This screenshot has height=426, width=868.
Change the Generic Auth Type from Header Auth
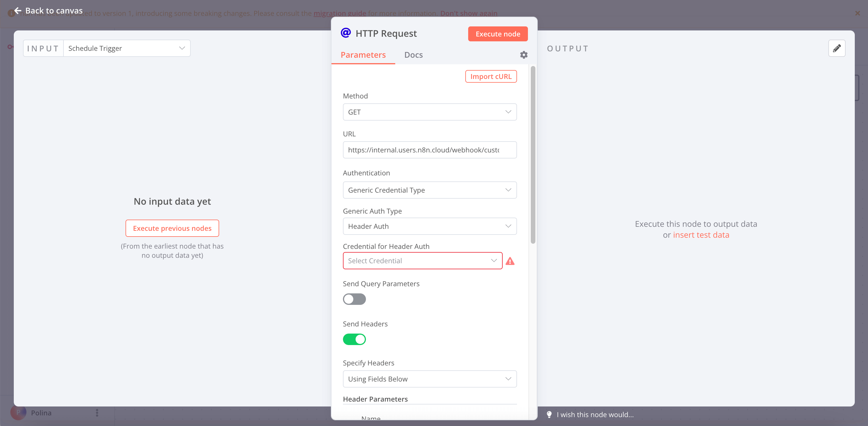[x=430, y=226]
